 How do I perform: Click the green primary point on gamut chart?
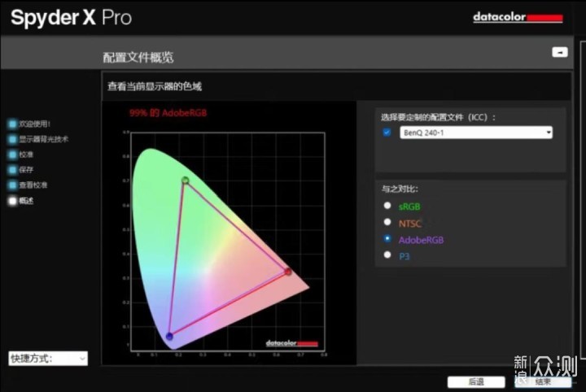[186, 181]
